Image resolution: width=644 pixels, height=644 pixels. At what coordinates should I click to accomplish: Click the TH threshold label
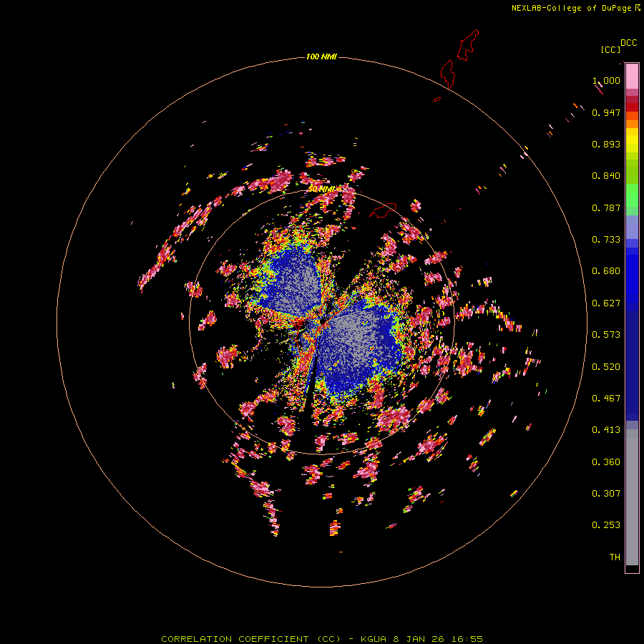click(x=615, y=557)
